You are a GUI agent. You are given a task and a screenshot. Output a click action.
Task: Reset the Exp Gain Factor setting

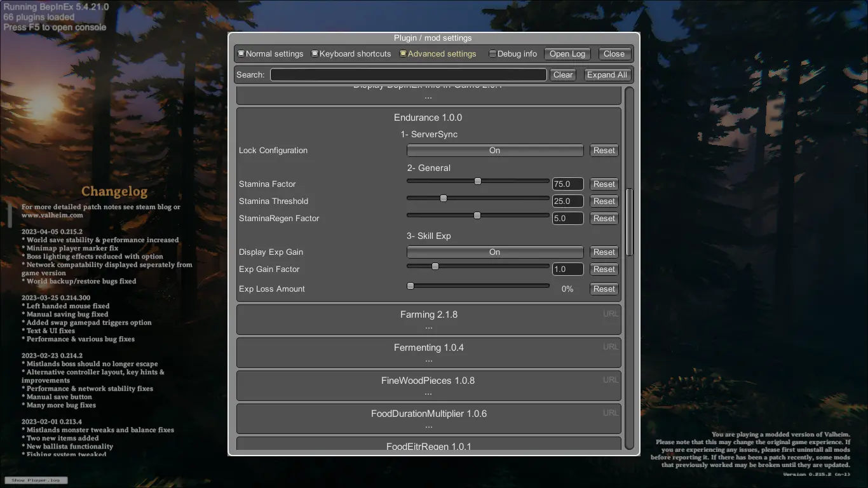tap(604, 269)
